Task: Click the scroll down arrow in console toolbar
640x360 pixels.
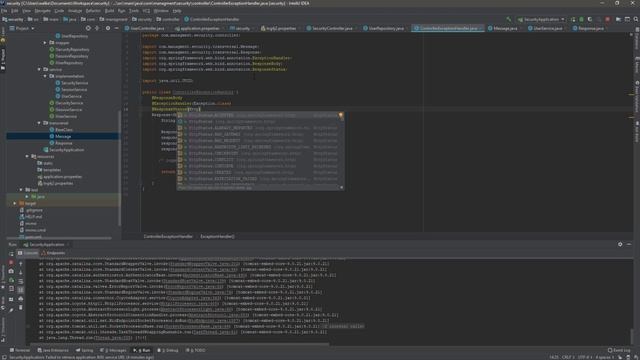Action: click(21, 272)
